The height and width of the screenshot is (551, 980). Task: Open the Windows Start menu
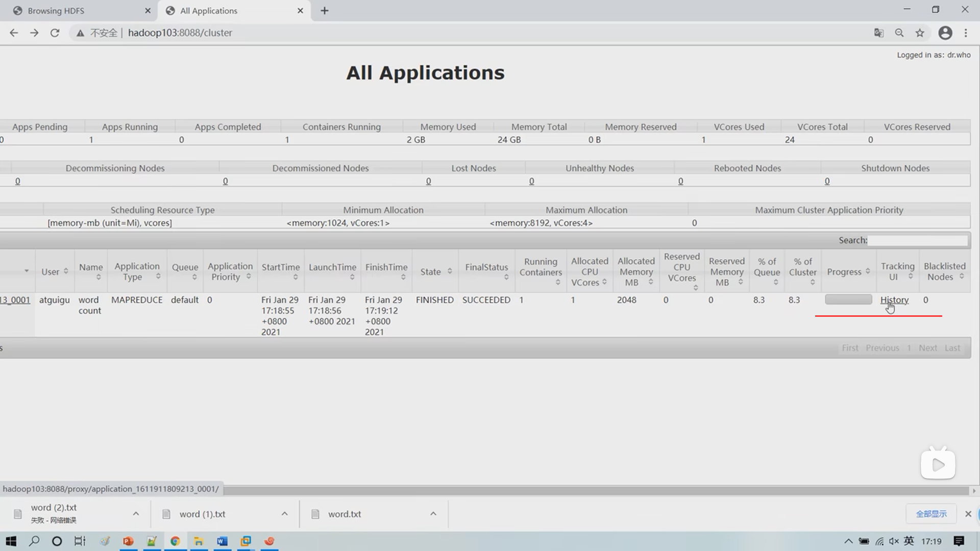11,541
